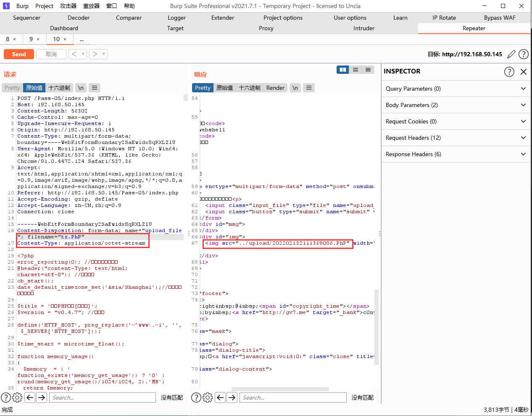
Task: Open the IP Rotate tab
Action: (x=444, y=18)
